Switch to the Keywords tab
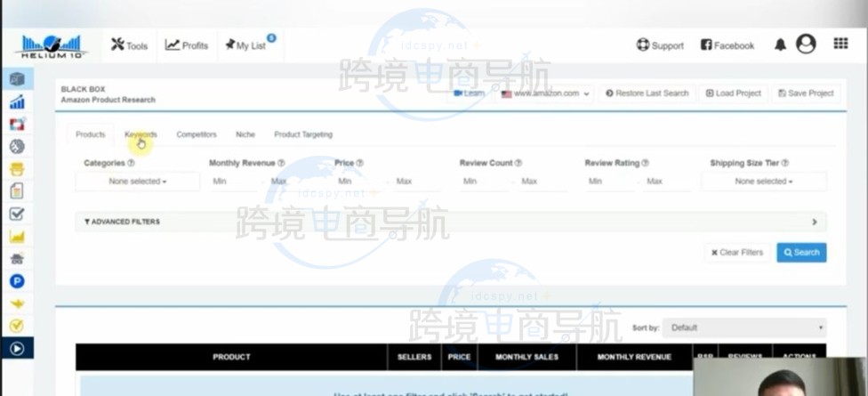The image size is (868, 396). click(x=141, y=134)
